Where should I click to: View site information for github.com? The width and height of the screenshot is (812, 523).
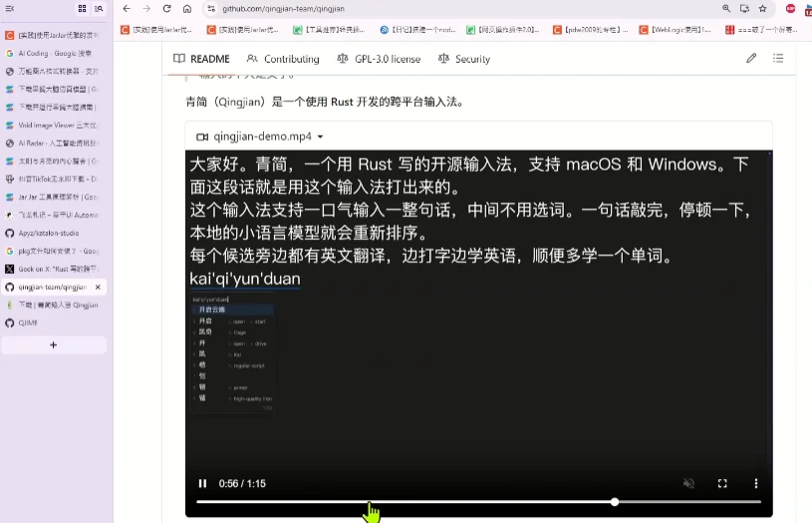click(211, 8)
